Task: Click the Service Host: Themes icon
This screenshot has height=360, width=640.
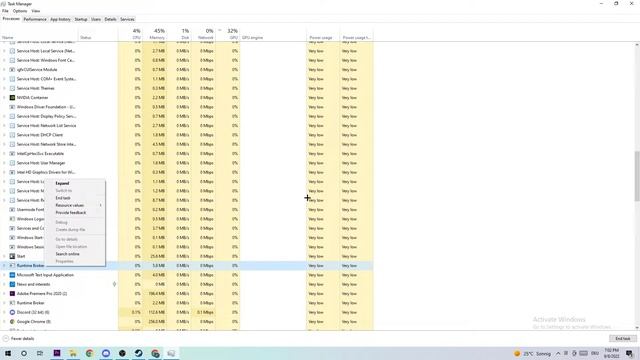Action: 12,88
